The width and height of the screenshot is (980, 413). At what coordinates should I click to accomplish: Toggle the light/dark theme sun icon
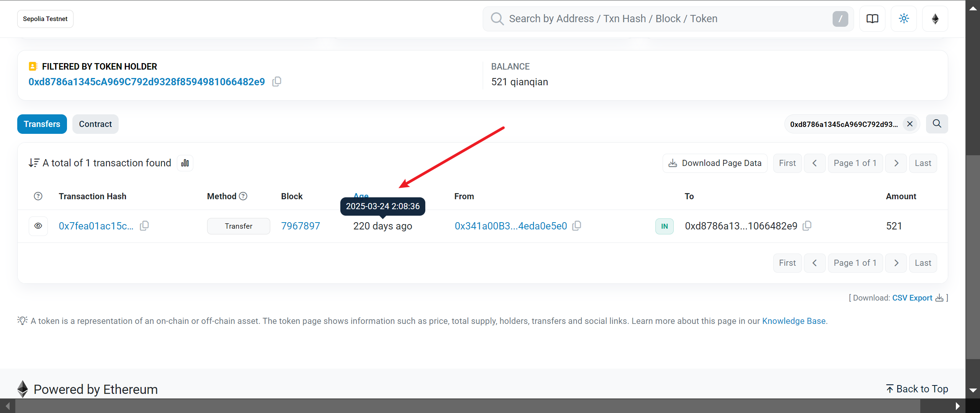904,19
